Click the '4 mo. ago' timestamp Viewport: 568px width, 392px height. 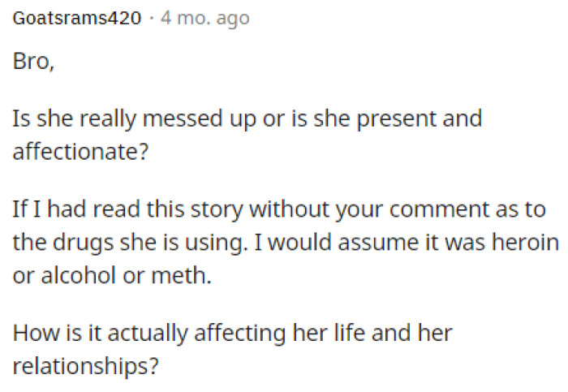point(204,18)
